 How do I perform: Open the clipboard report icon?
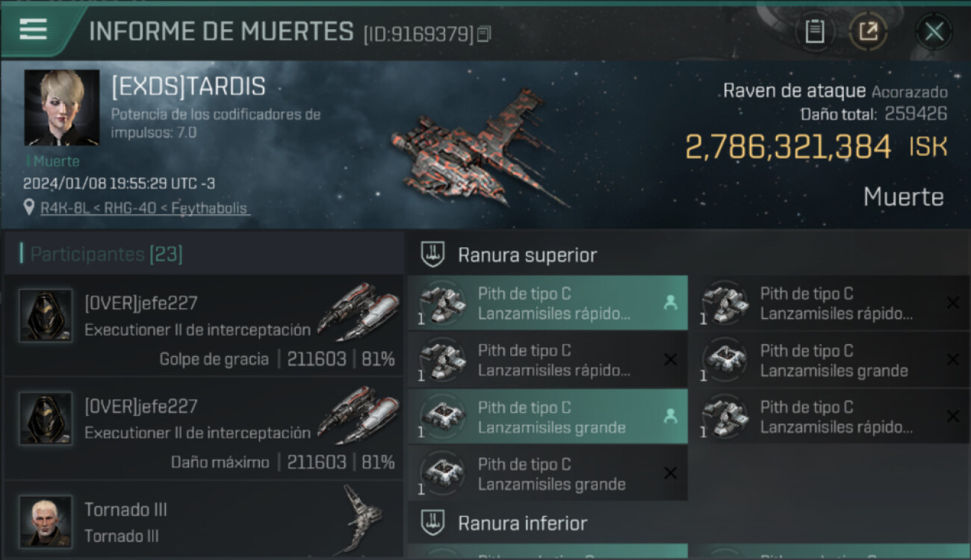(814, 31)
